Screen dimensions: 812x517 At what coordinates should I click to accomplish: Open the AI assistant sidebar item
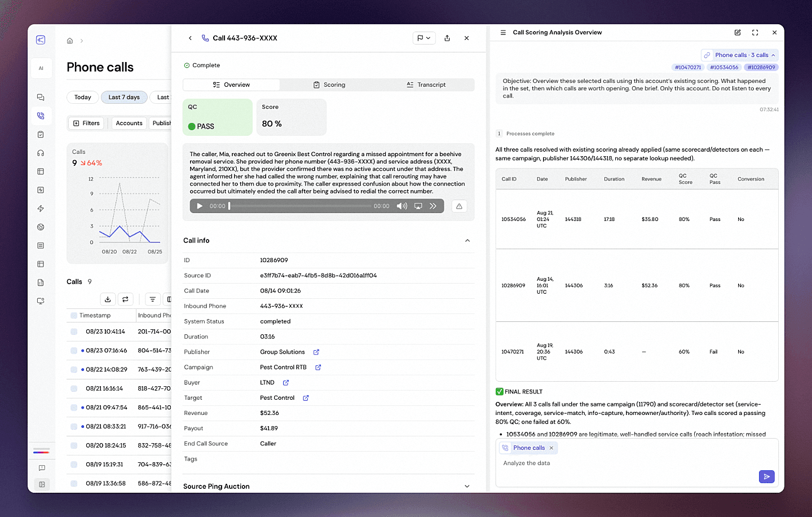tap(41, 68)
